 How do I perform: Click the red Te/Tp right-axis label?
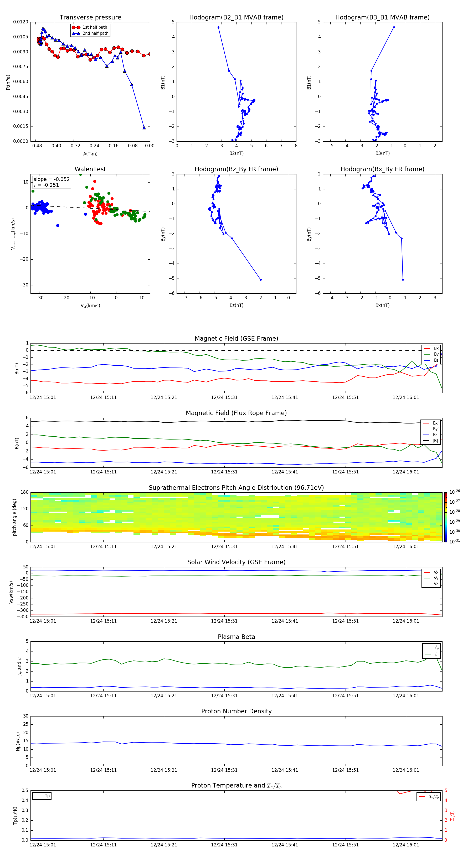[x=453, y=815]
